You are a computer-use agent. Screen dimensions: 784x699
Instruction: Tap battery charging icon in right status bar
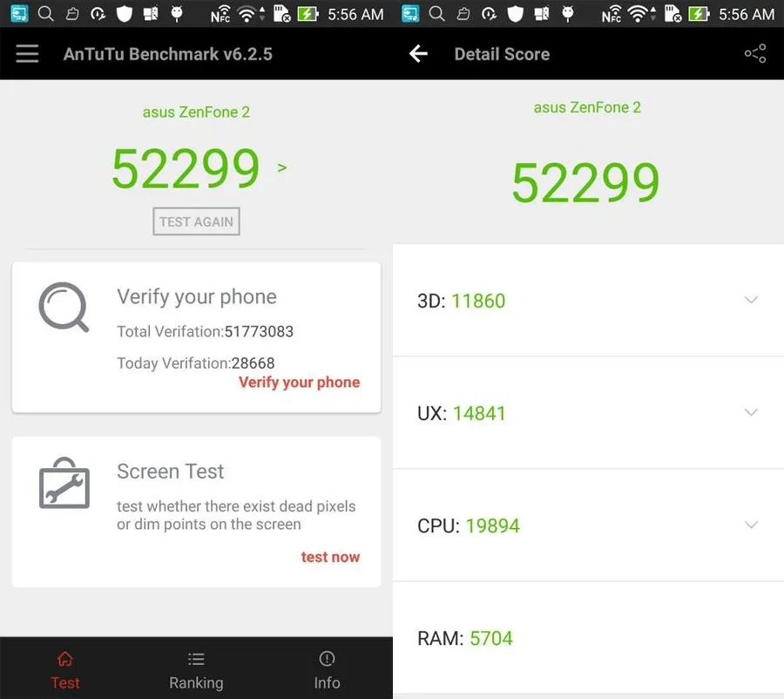click(699, 14)
